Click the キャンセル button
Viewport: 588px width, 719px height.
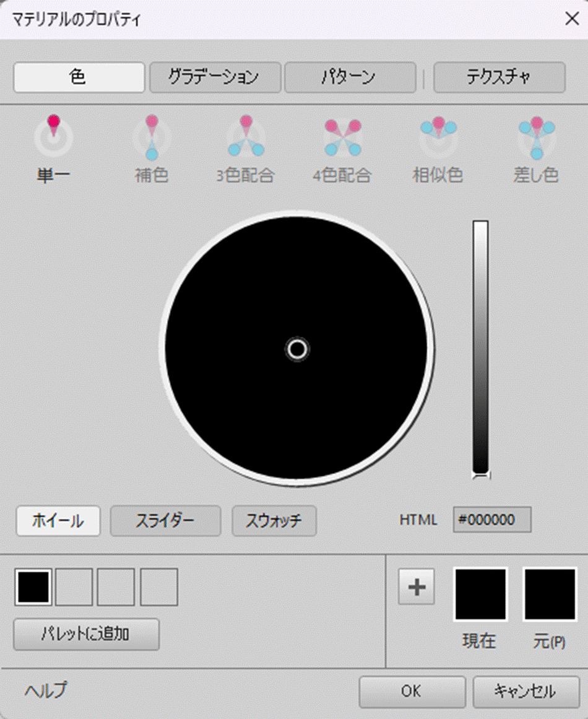tap(525, 692)
